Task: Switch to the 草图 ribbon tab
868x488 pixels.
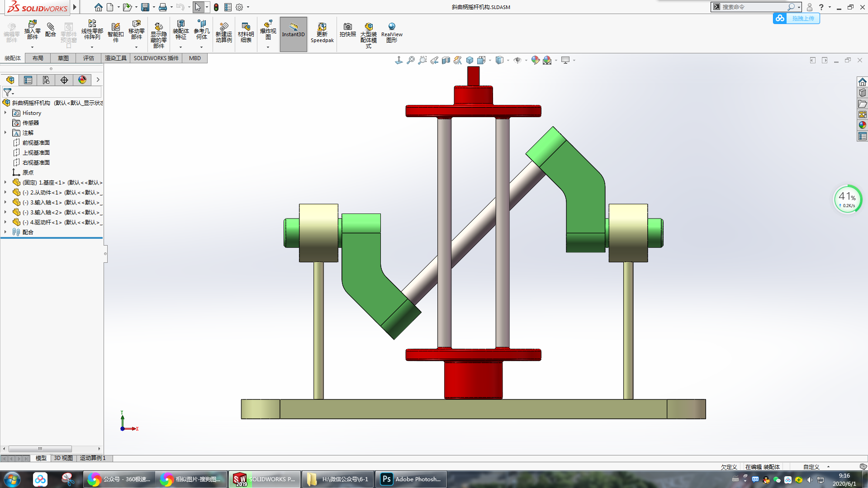Action: tap(63, 58)
